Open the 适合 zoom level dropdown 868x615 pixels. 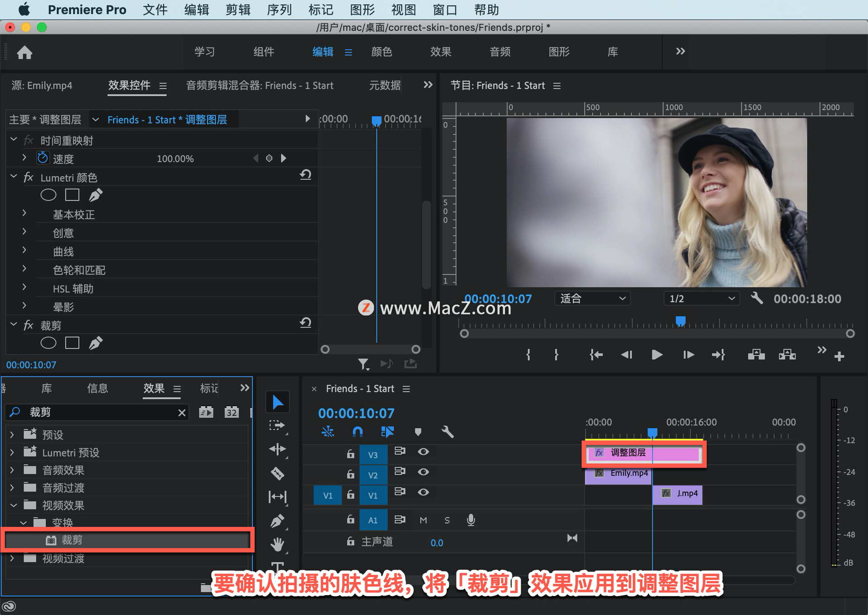click(x=592, y=298)
